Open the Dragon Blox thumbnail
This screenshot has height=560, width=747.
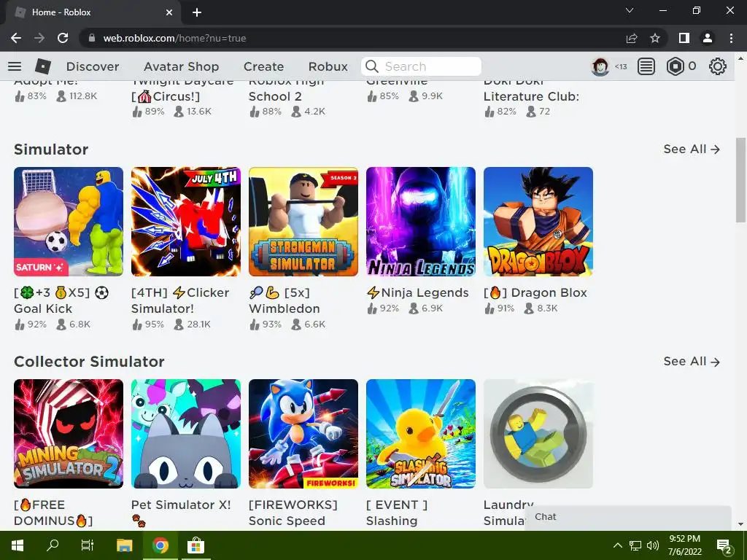point(538,222)
